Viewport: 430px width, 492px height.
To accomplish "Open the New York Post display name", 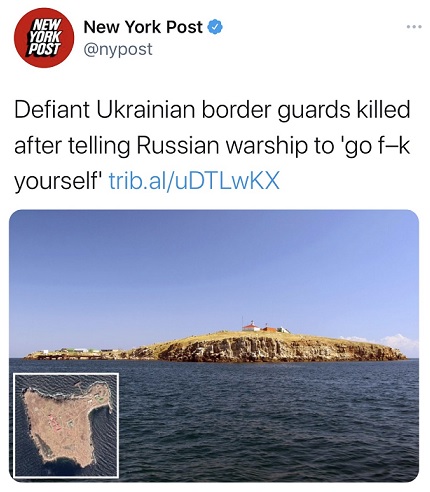I will (143, 27).
